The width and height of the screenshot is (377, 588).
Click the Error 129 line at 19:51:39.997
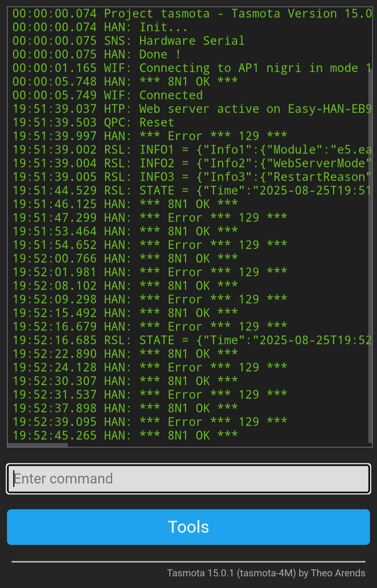pyautogui.click(x=150, y=136)
